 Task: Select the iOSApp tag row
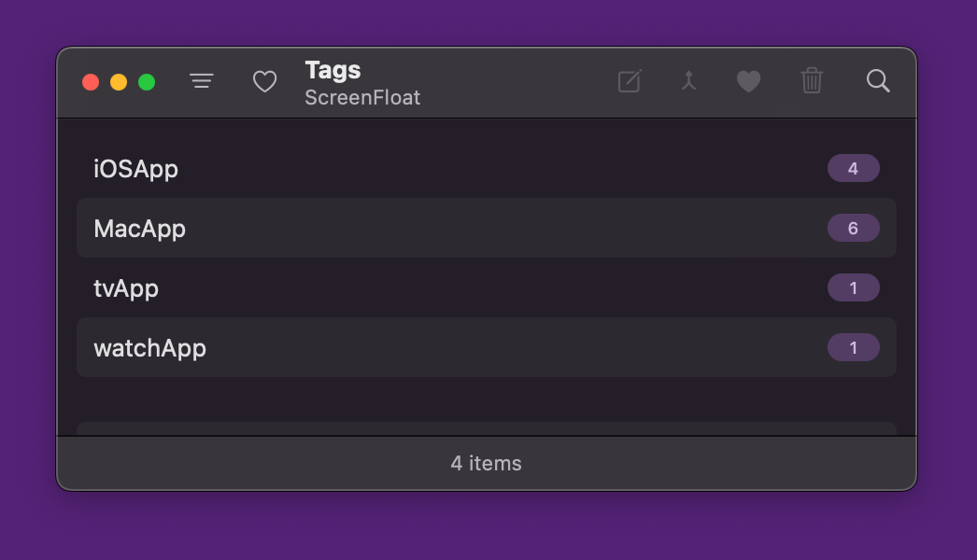(x=487, y=168)
